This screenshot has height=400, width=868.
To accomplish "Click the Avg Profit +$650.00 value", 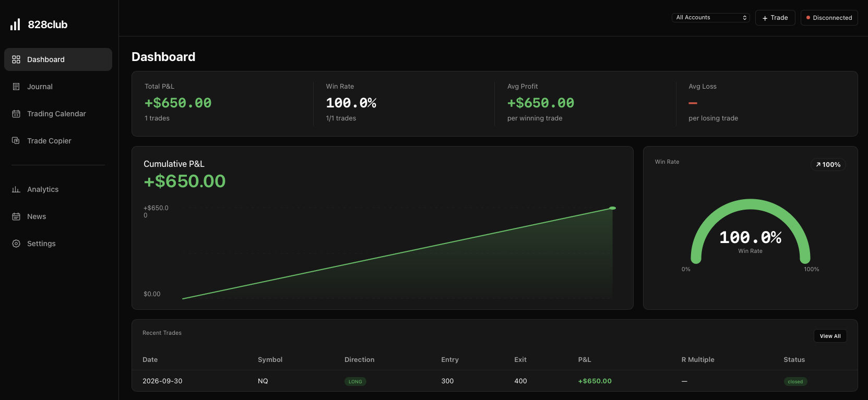I will pos(541,103).
